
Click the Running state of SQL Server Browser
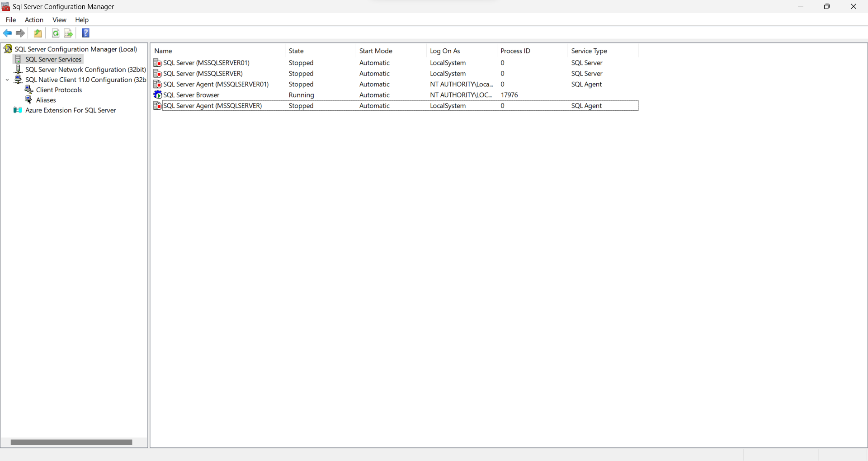[302, 95]
